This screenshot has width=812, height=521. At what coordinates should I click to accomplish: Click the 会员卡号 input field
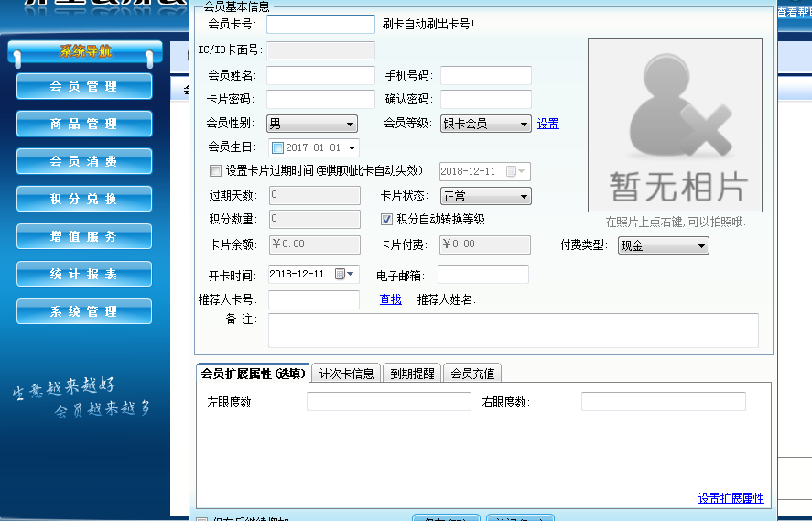(x=320, y=24)
